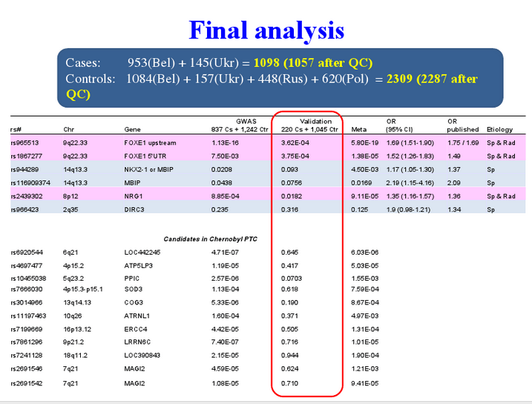Select the 'LRRN6C' gene name
This screenshot has height=404, width=532.
pyautogui.click(x=137, y=342)
